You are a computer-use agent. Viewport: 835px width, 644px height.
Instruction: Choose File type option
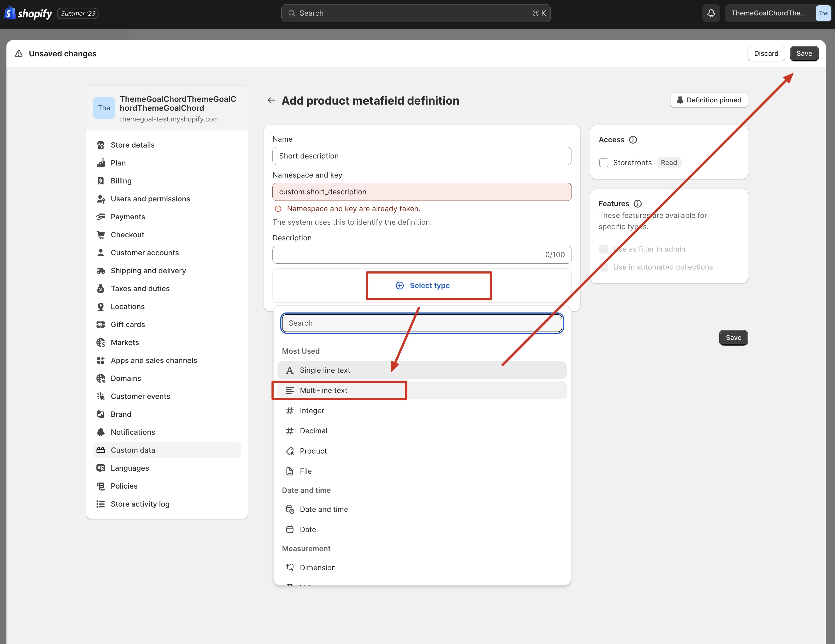(422, 472)
